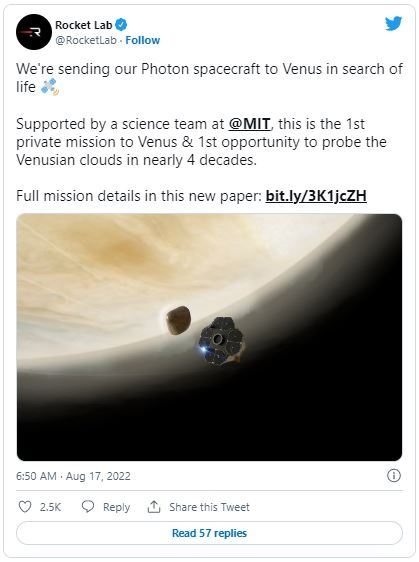Open the tweet info circle icon
This screenshot has height=562, width=419.
pyautogui.click(x=394, y=476)
